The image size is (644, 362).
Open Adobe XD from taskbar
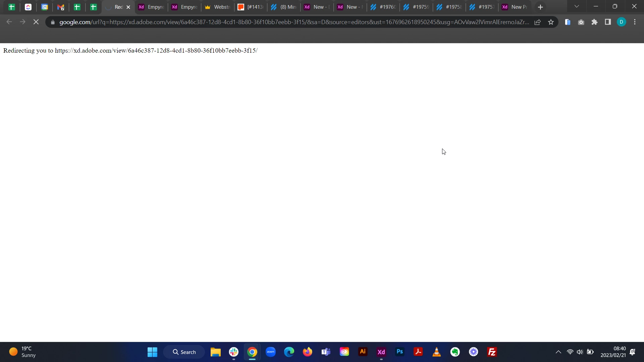pyautogui.click(x=381, y=352)
